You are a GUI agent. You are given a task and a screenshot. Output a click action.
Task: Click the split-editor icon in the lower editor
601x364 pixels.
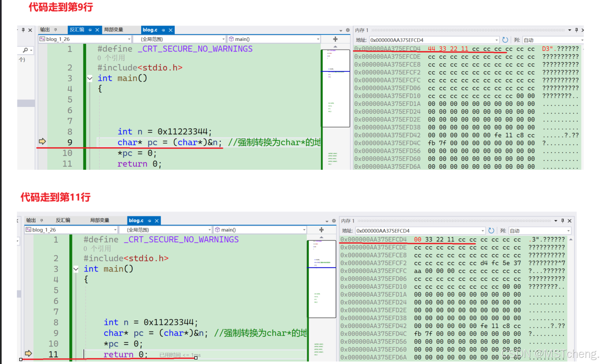click(x=321, y=229)
